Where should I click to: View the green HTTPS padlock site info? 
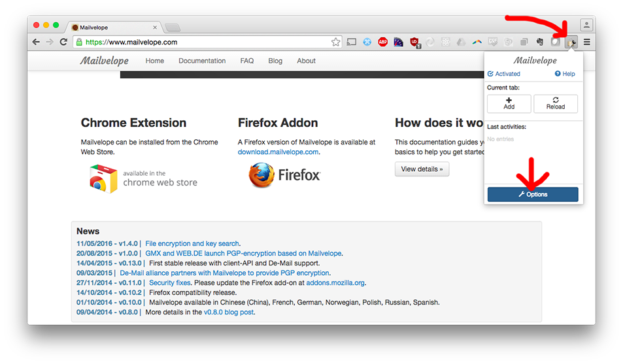[79, 42]
